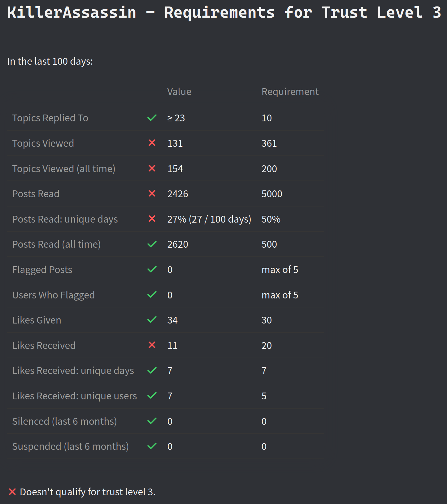This screenshot has height=504, width=447.
Task: Click the Requirement column header
Action: 290,92
